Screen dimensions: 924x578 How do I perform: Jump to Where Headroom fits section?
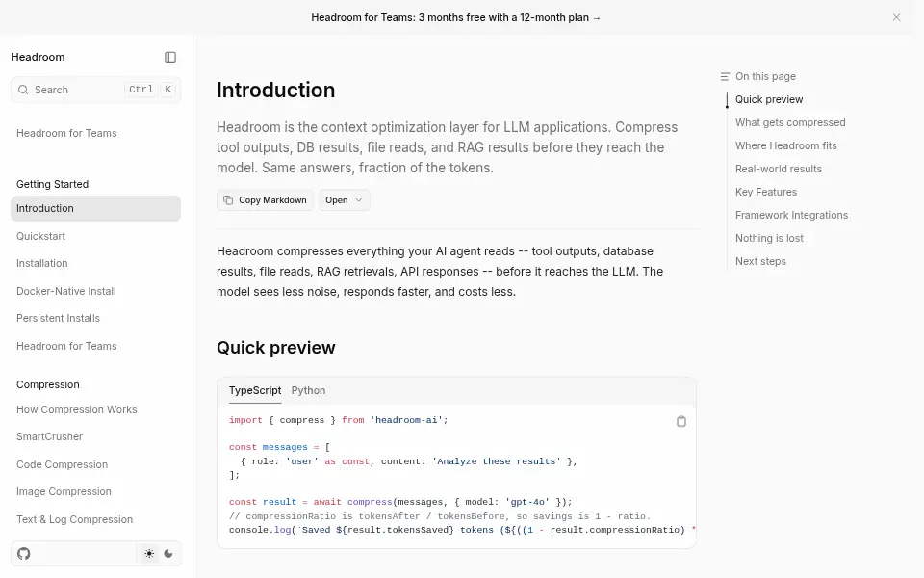(786, 145)
